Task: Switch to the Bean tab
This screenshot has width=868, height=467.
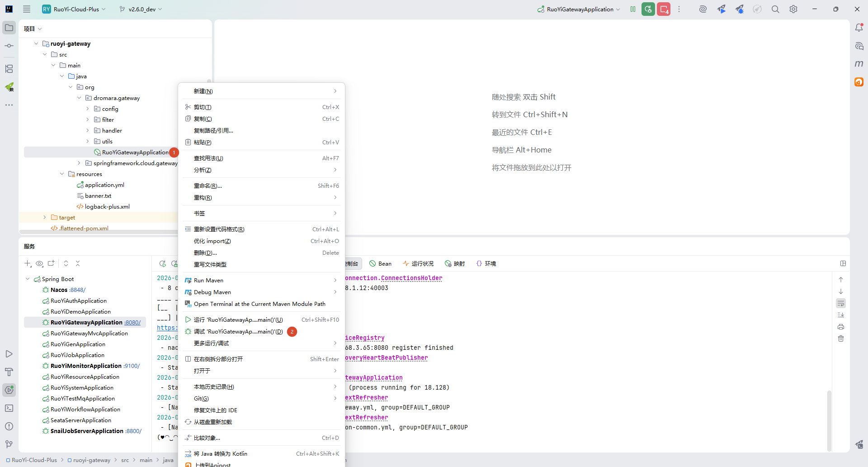Action: (x=380, y=263)
